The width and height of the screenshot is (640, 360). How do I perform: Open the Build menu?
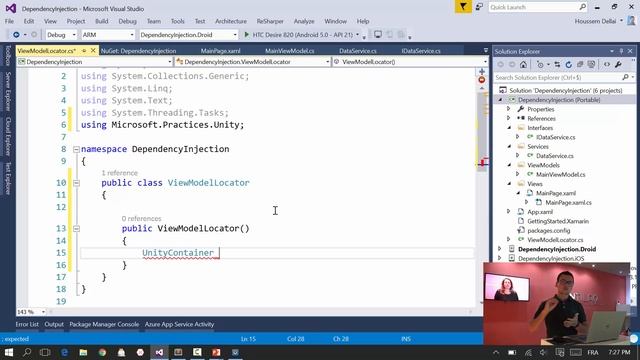(102, 21)
